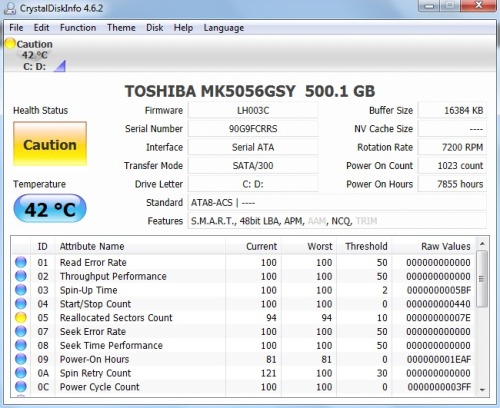The width and height of the screenshot is (500, 408).
Task: Click the 42 °C temperature button
Action: (50, 209)
